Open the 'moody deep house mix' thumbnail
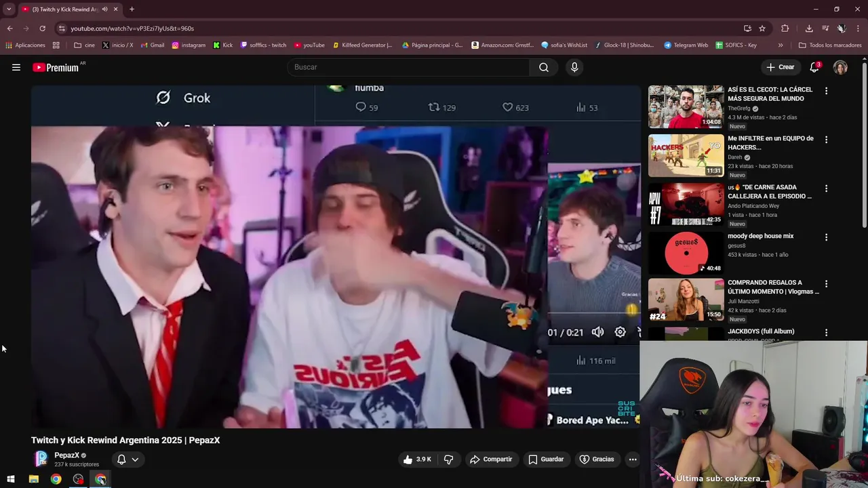 (686, 253)
